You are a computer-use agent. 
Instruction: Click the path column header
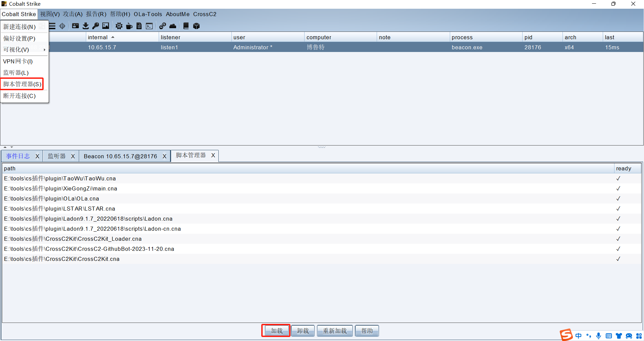(x=308, y=168)
